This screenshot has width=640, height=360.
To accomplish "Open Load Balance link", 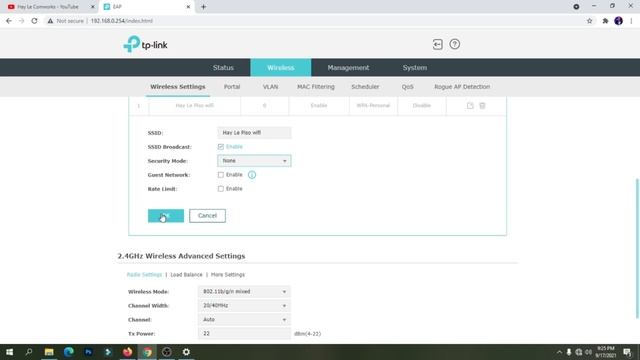I will coord(186,275).
